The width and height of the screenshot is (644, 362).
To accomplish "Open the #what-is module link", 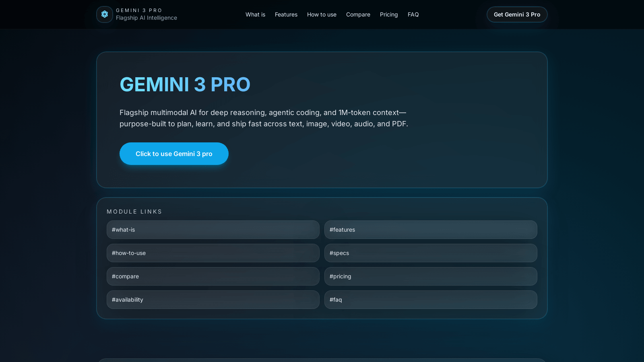I will pyautogui.click(x=213, y=230).
